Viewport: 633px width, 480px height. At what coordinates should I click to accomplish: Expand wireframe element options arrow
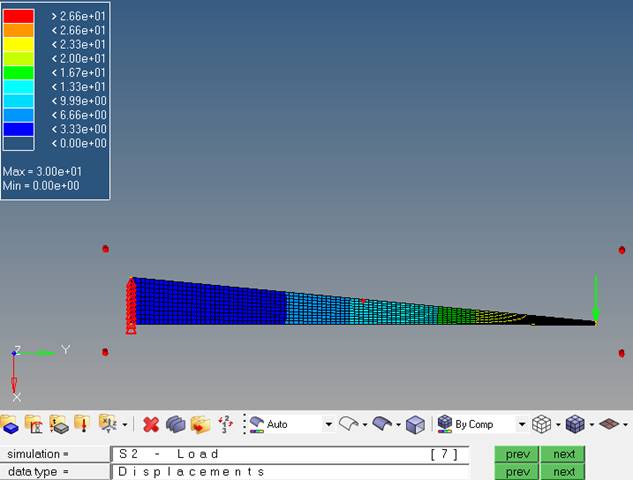tap(558, 425)
